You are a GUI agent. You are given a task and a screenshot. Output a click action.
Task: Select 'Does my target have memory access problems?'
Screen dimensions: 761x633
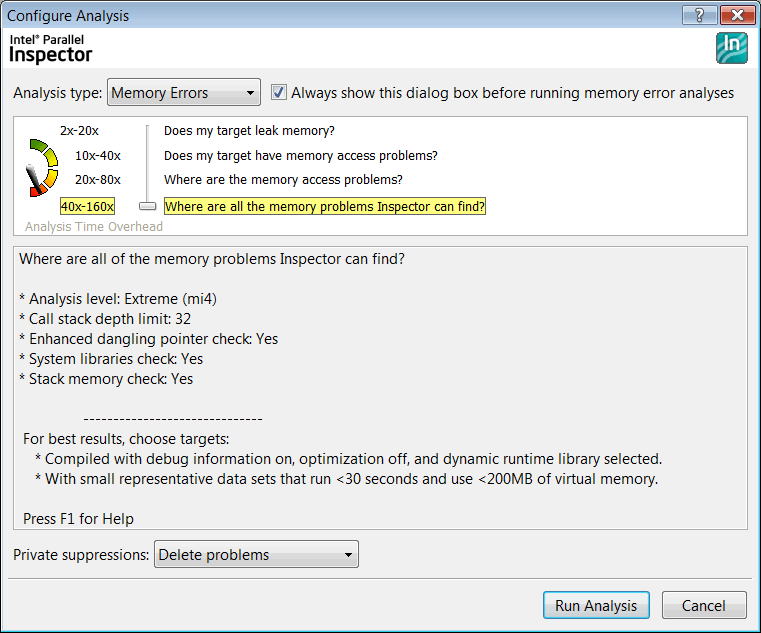300,156
